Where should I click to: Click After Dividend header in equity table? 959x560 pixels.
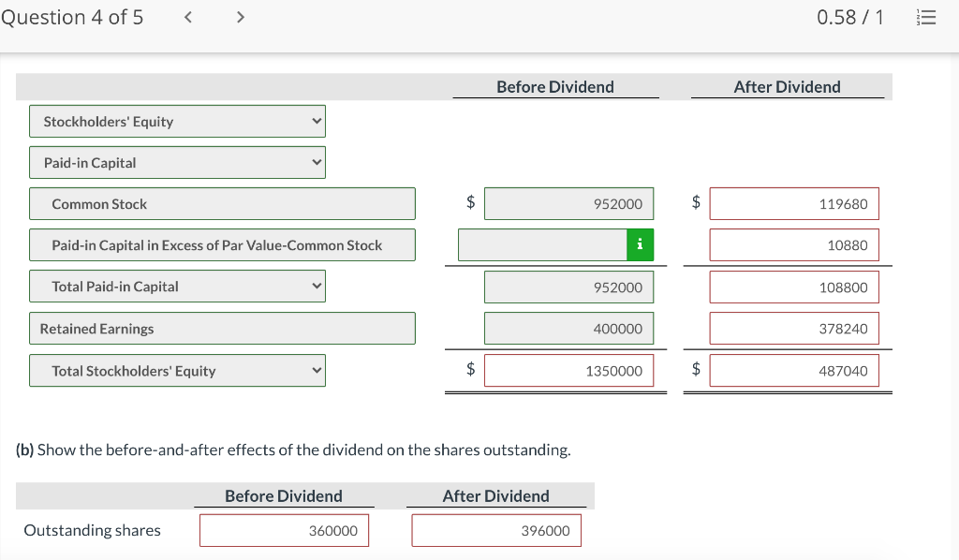pos(787,87)
